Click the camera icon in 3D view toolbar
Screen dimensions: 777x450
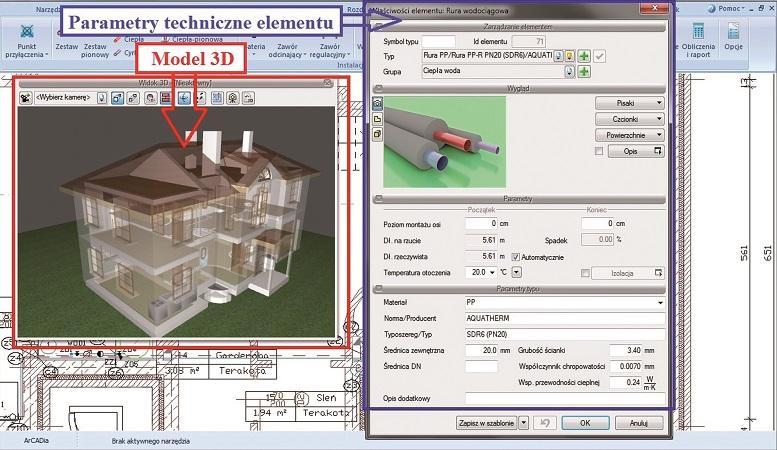(26, 98)
